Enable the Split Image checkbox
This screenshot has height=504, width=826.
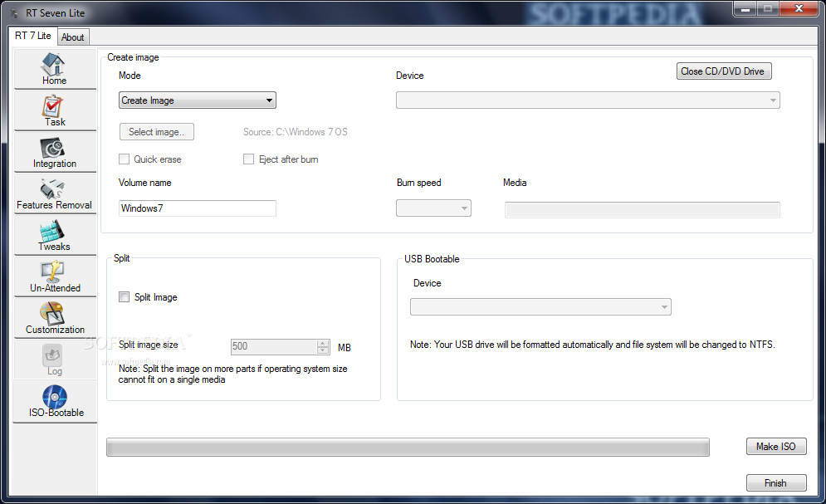click(x=125, y=297)
